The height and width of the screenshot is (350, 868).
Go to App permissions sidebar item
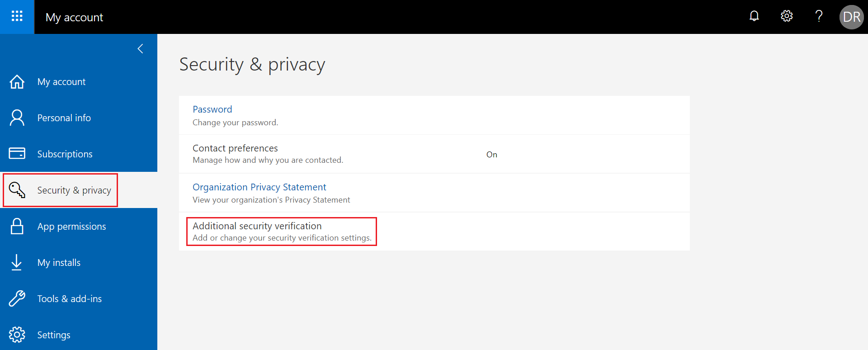[x=71, y=227]
